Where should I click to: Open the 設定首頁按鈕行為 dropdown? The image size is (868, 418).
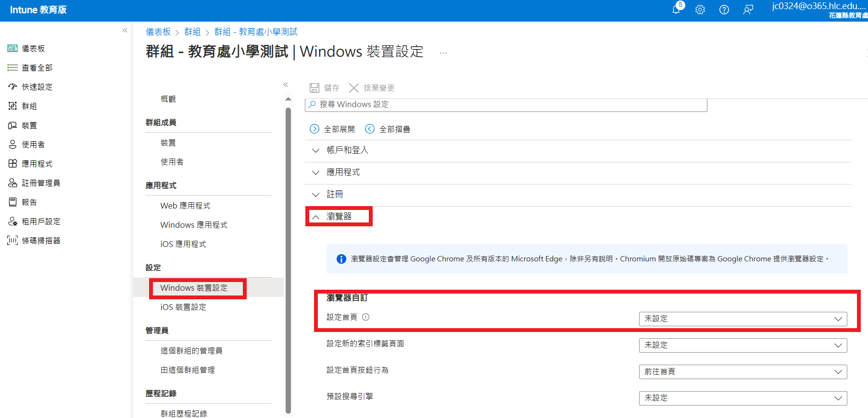click(742, 372)
